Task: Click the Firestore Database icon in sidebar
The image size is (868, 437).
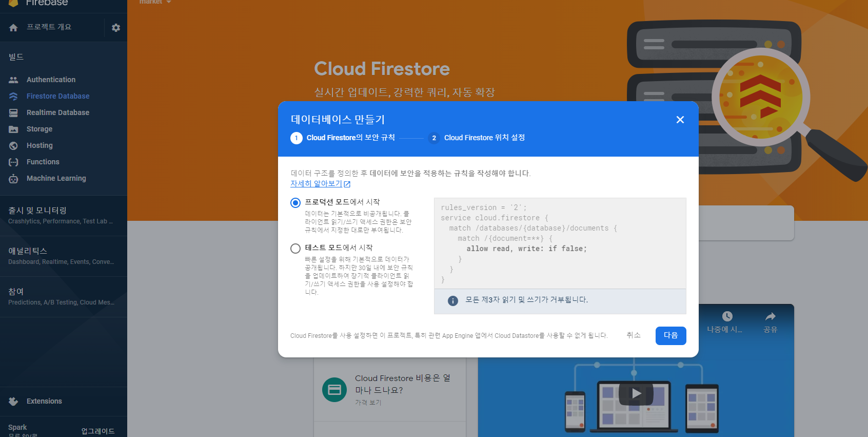Action: [13, 96]
